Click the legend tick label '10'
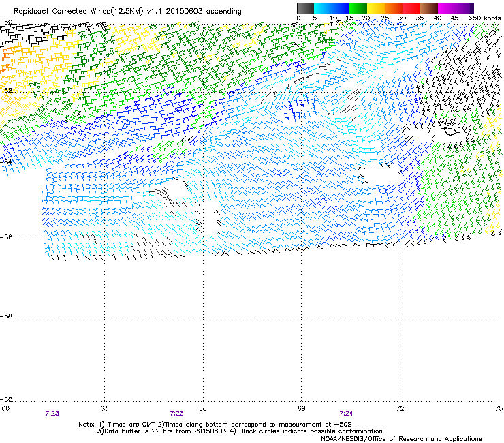Viewport: 504px width, 443px height. [333, 18]
